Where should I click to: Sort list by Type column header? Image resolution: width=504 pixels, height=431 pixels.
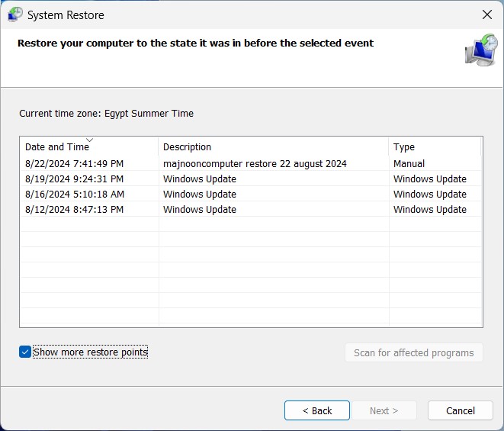point(404,146)
